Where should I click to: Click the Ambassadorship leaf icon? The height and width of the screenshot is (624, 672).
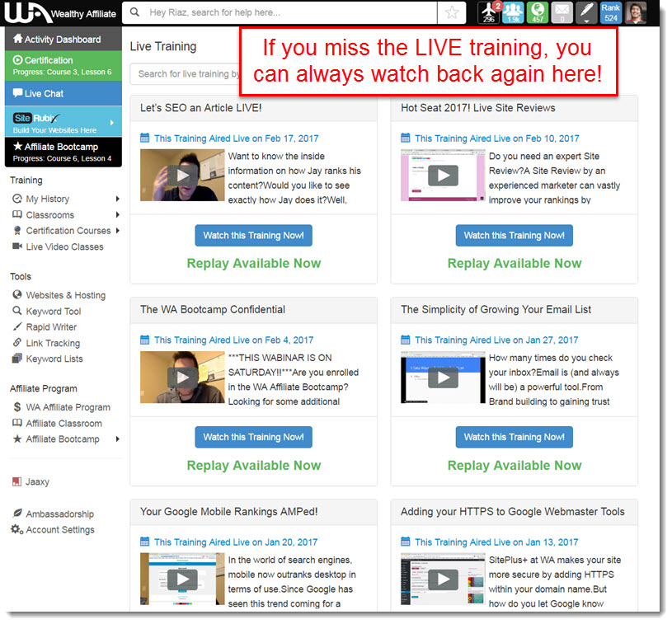pyautogui.click(x=17, y=513)
